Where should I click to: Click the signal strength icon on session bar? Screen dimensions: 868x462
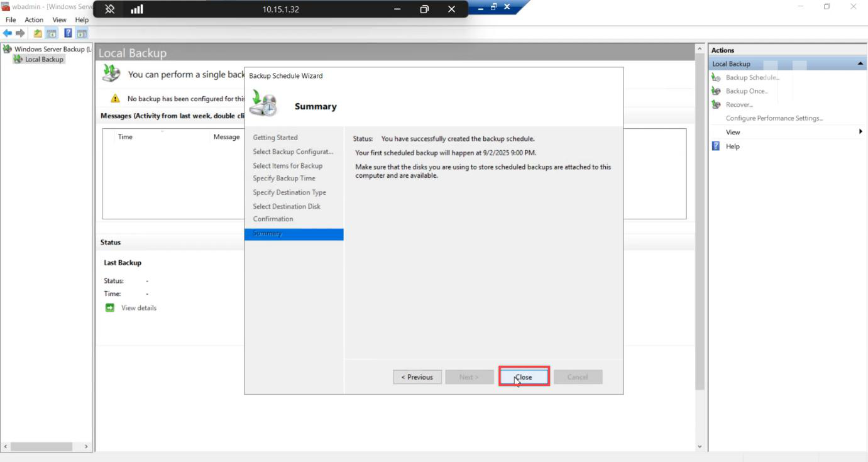(136, 9)
